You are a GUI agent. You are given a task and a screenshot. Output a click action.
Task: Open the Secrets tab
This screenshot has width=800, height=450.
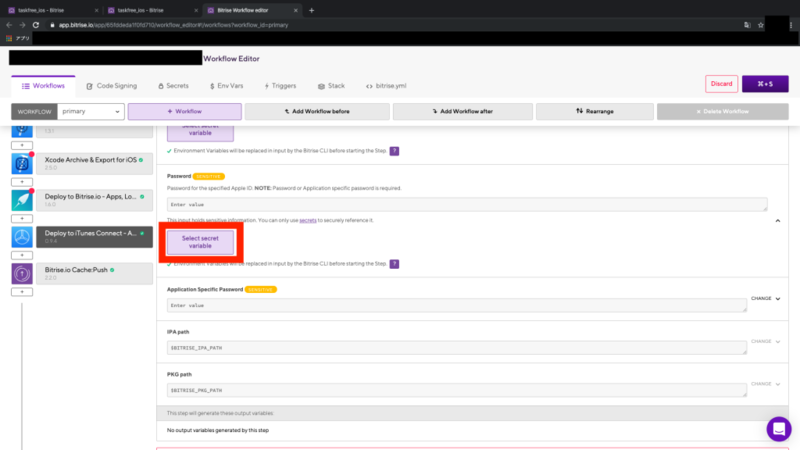pos(173,86)
